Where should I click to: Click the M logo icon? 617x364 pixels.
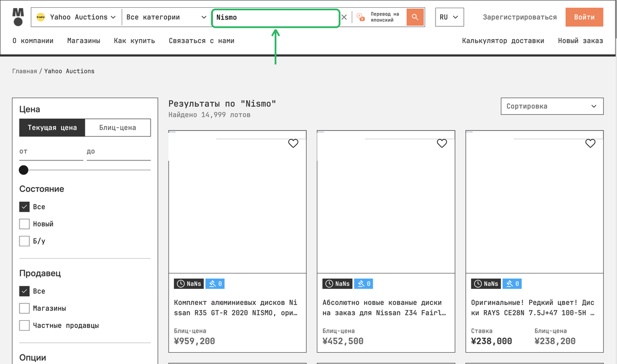click(18, 17)
